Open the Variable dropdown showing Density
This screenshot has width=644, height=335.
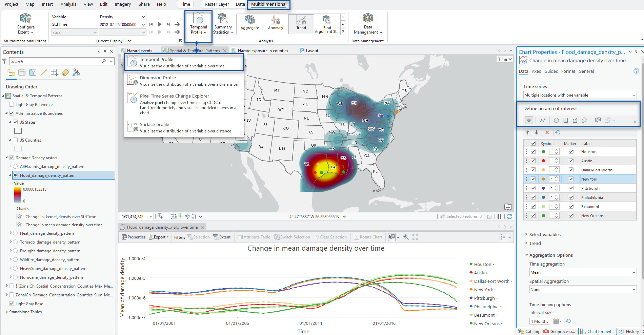point(122,16)
